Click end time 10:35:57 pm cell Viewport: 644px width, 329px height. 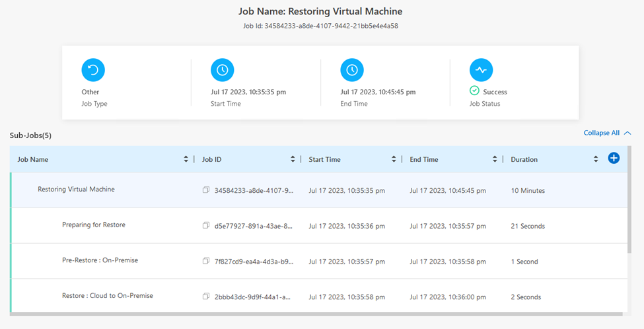point(448,226)
